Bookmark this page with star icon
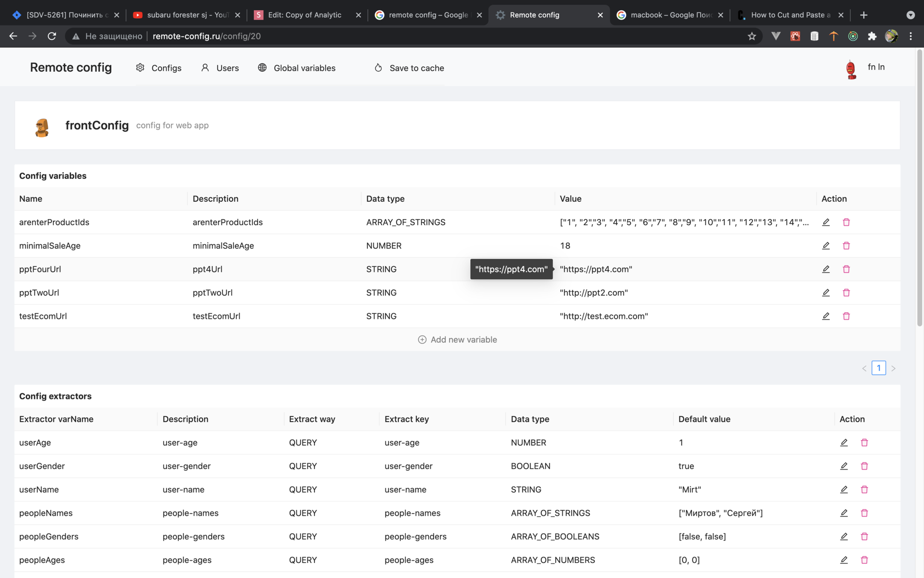 tap(752, 36)
